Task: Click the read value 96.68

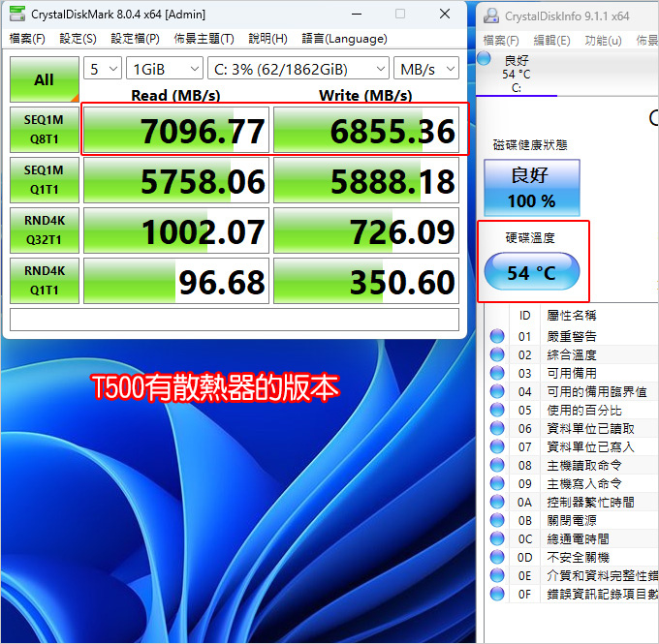Action: pos(176,281)
